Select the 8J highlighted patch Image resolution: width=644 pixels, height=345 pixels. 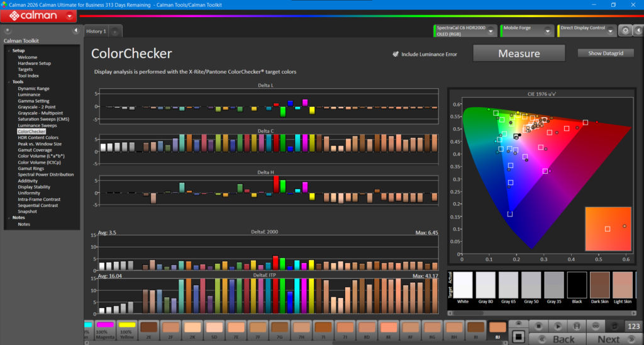click(x=497, y=331)
